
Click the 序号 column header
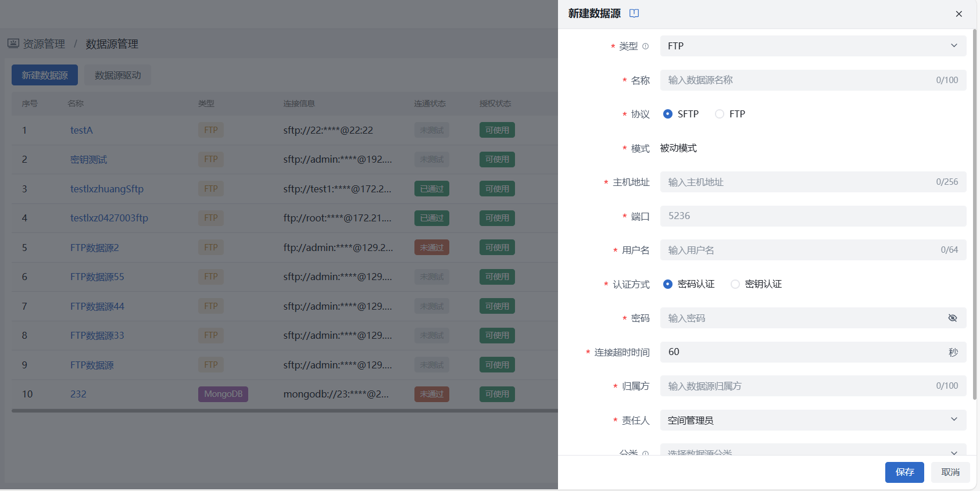click(x=30, y=103)
